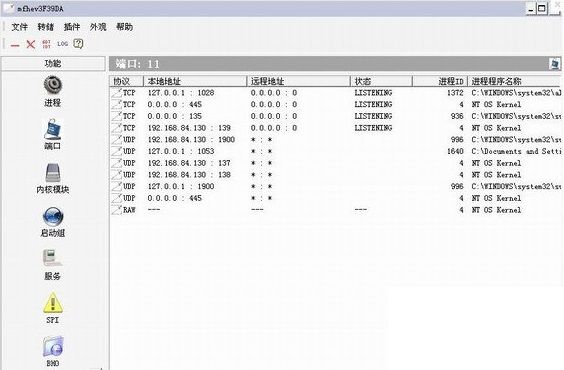
Task: Sort by 本地地址 column header
Action: click(195, 81)
